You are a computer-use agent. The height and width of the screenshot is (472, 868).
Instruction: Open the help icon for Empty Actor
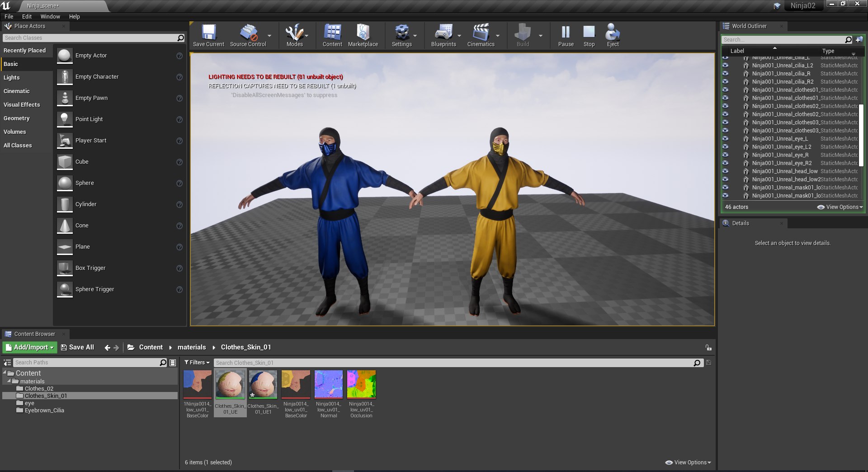179,56
